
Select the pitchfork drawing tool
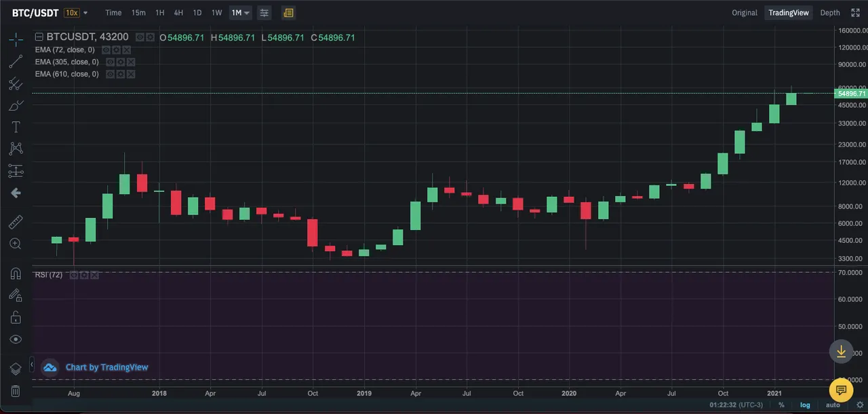16,84
